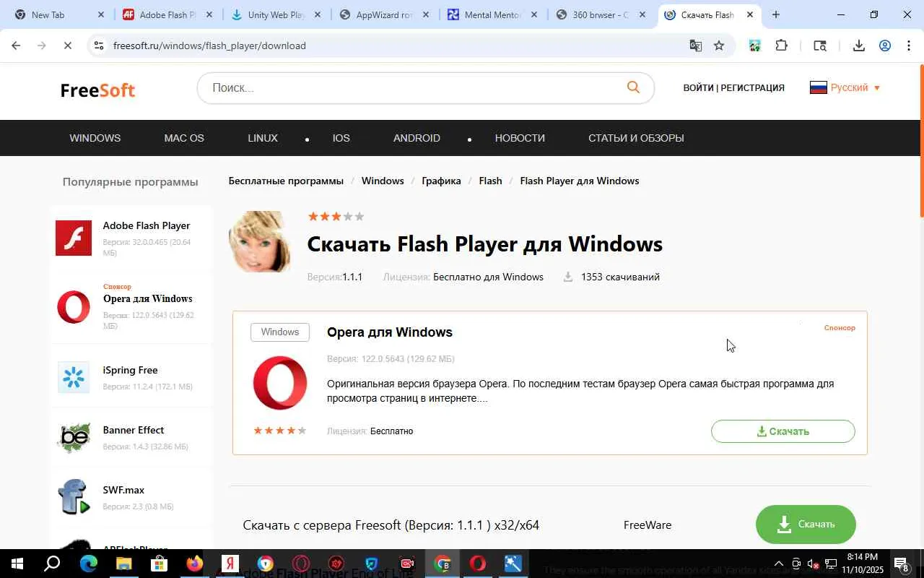Switch to the AppWizard tab
This screenshot has height=578, width=924.
tap(384, 14)
